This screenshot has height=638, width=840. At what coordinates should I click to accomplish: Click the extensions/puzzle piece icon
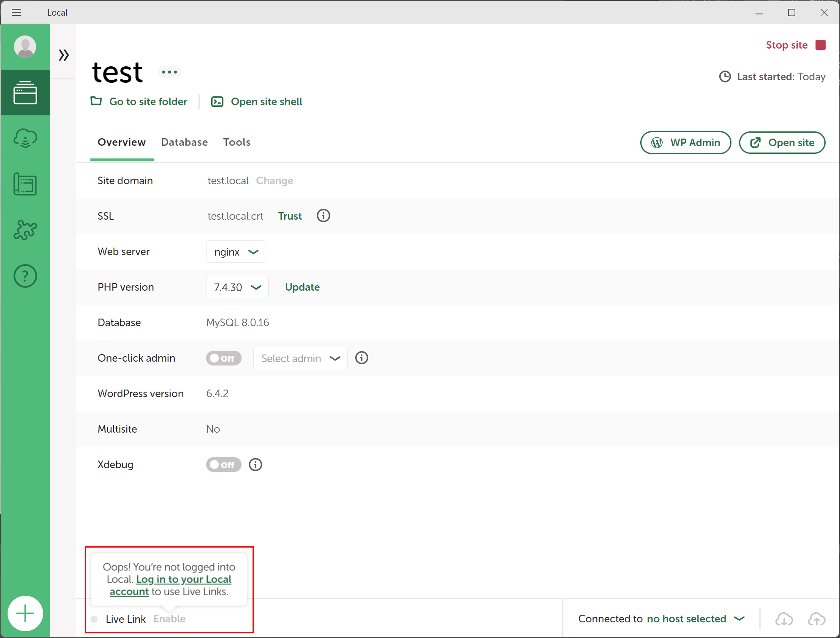point(25,230)
